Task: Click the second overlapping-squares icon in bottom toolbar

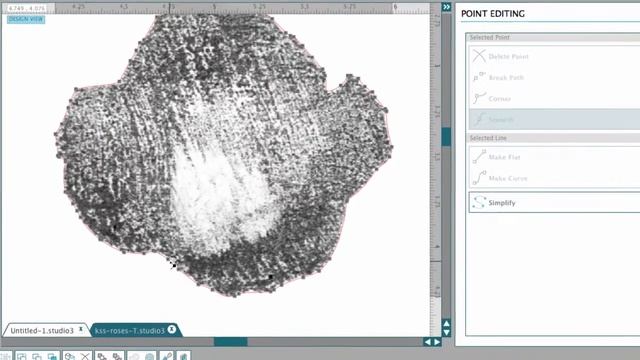Action: [x=37, y=356]
